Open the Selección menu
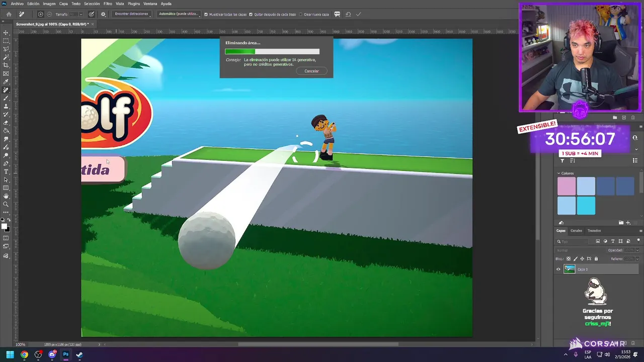 (x=92, y=4)
